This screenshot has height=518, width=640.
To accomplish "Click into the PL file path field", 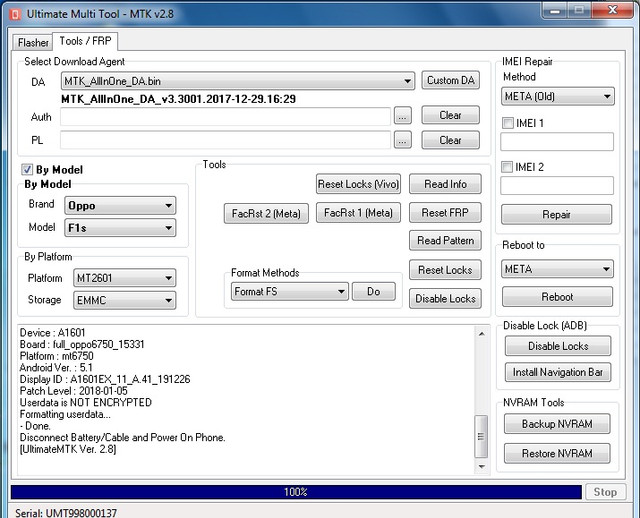I will click(x=225, y=140).
